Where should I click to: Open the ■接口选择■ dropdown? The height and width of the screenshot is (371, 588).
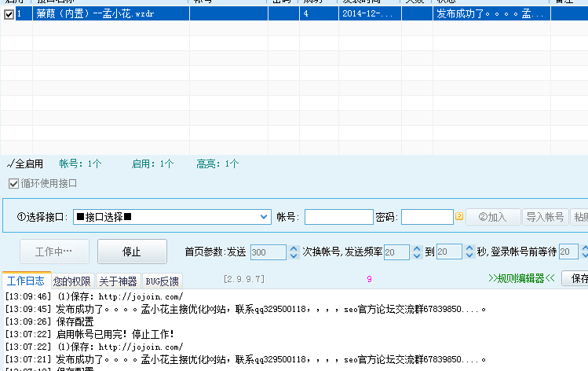coord(172,217)
